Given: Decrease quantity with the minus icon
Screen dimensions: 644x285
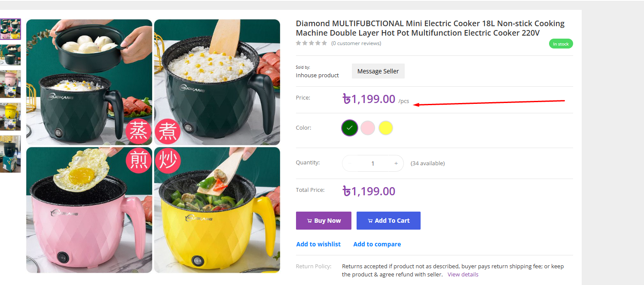Looking at the screenshot, I should [350, 163].
